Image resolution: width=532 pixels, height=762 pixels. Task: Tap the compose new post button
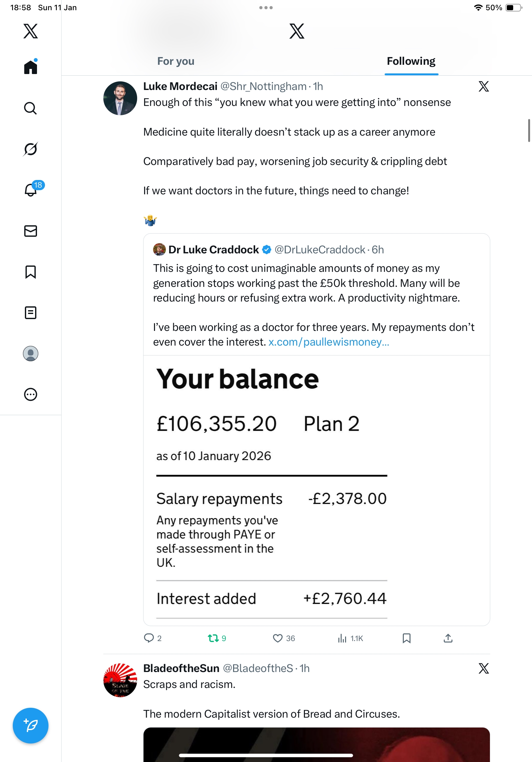coord(31,725)
